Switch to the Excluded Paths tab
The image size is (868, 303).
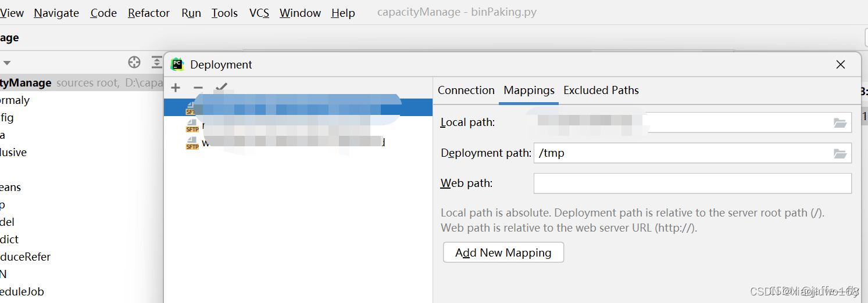[601, 90]
